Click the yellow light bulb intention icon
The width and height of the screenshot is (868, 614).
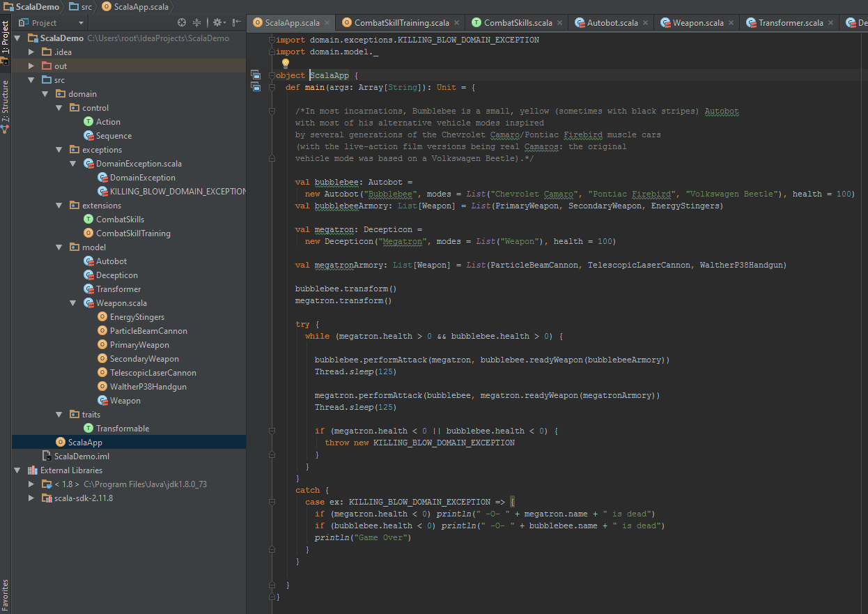[285, 63]
